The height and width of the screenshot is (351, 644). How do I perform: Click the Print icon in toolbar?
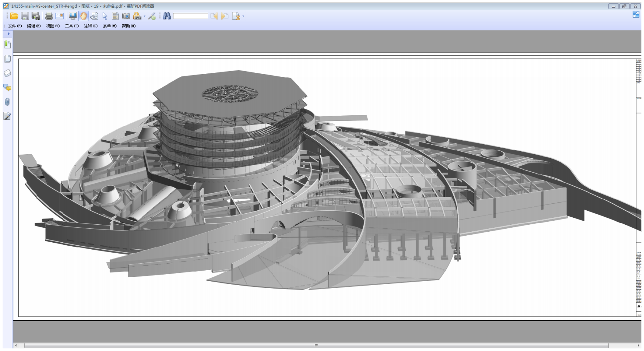(x=48, y=16)
